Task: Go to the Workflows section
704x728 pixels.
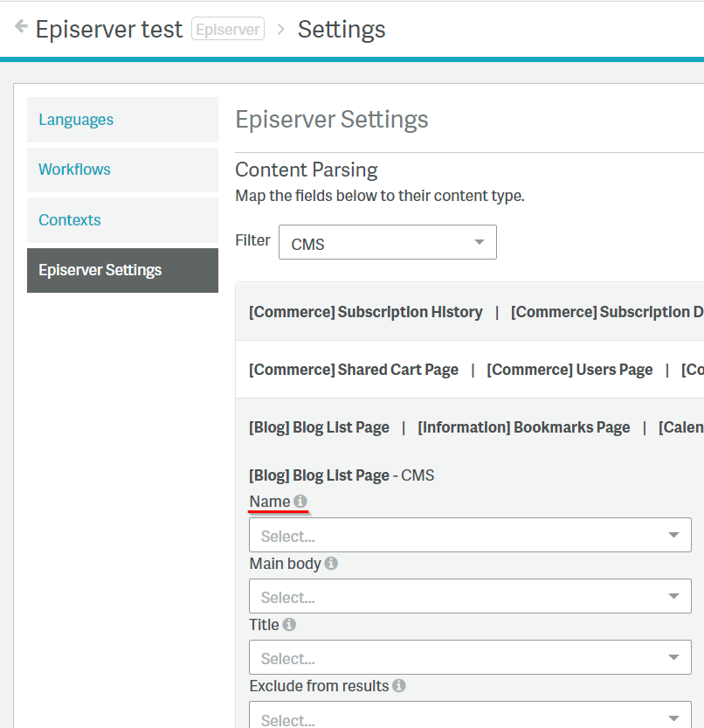Action: click(x=74, y=170)
